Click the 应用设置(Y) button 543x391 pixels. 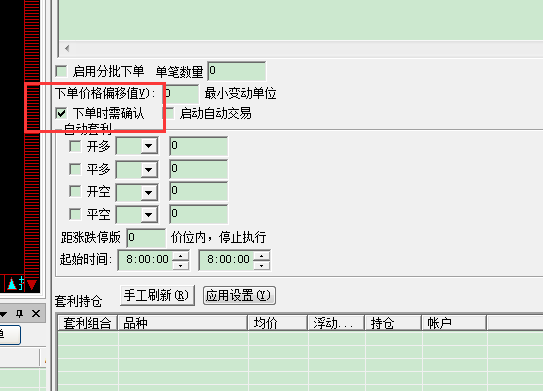[239, 295]
